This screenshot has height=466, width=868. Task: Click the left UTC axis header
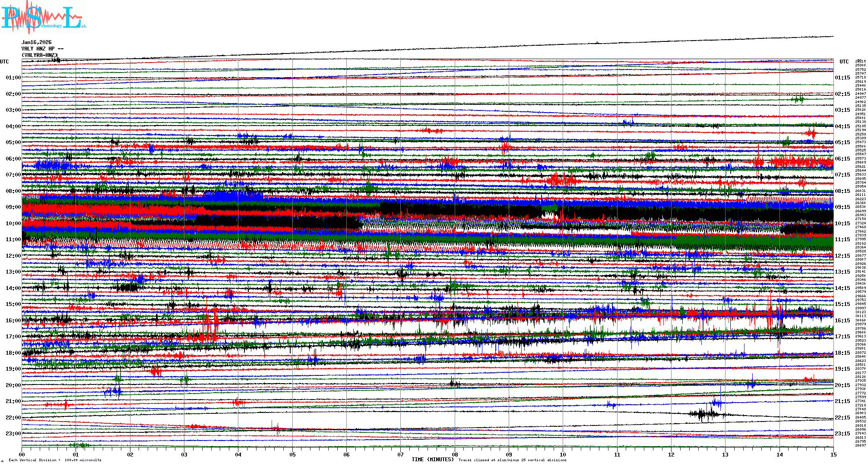pos(4,62)
